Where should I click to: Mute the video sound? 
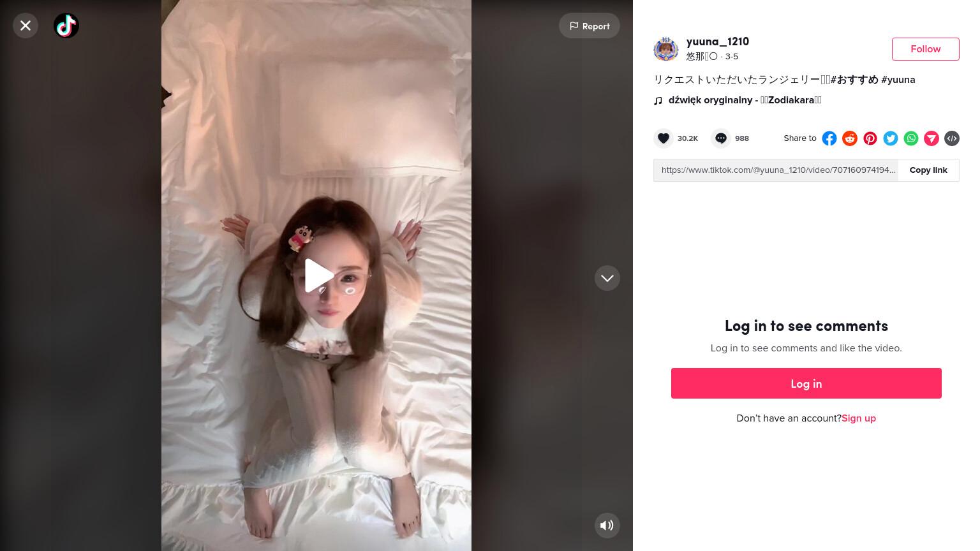[607, 525]
